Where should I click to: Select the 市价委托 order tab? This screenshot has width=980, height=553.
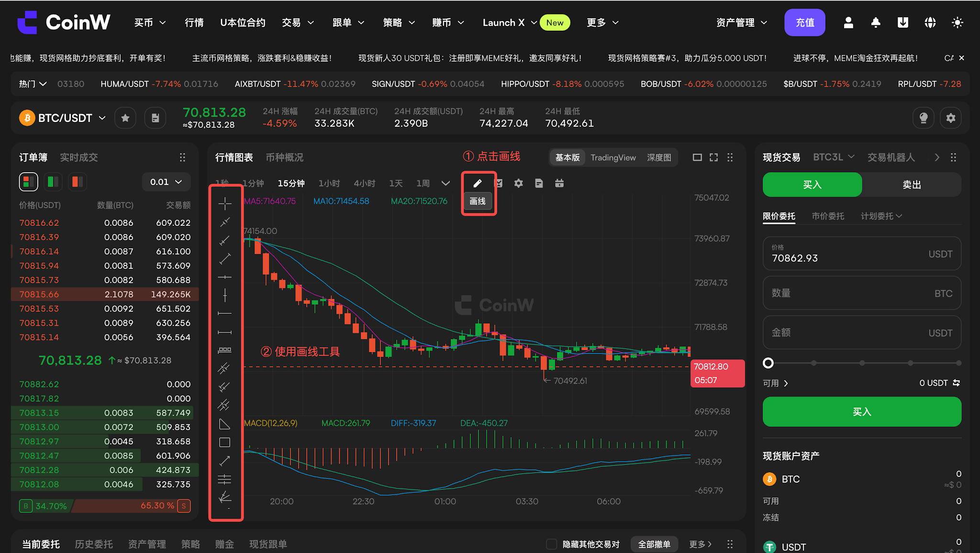click(828, 216)
